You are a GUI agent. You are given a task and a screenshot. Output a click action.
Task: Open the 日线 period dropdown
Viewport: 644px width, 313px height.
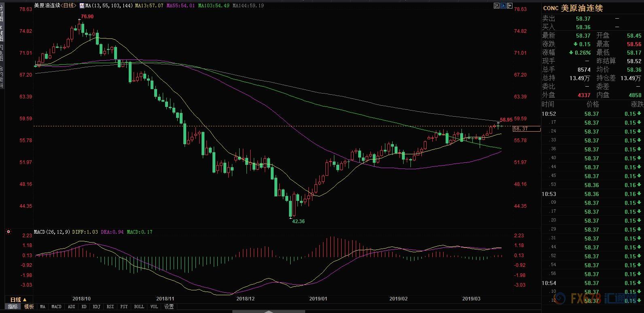tap(18, 300)
